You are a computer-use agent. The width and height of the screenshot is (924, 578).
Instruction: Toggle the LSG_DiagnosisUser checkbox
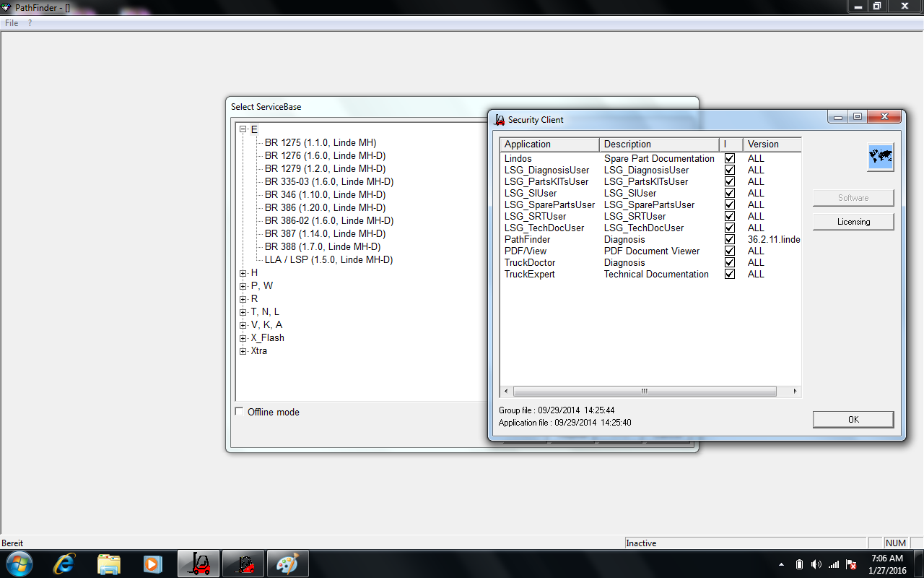730,170
